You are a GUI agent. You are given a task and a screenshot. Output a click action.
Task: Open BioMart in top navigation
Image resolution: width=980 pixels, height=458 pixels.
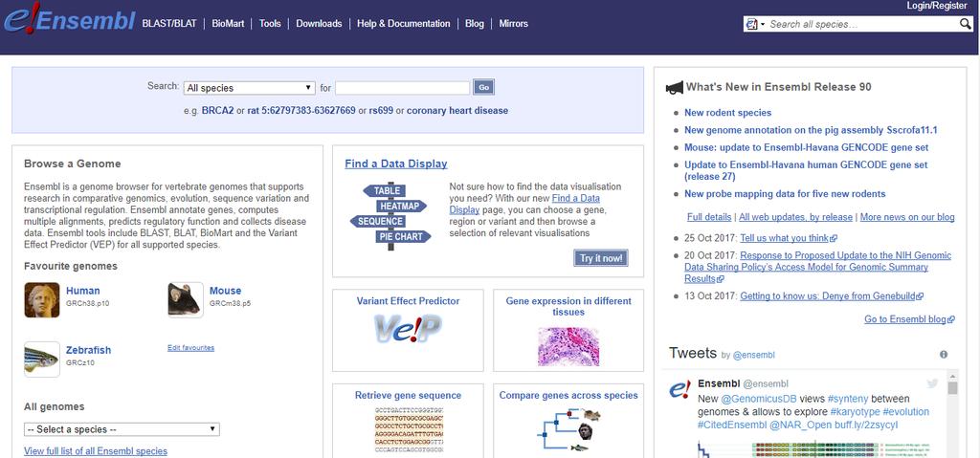pyautogui.click(x=228, y=24)
